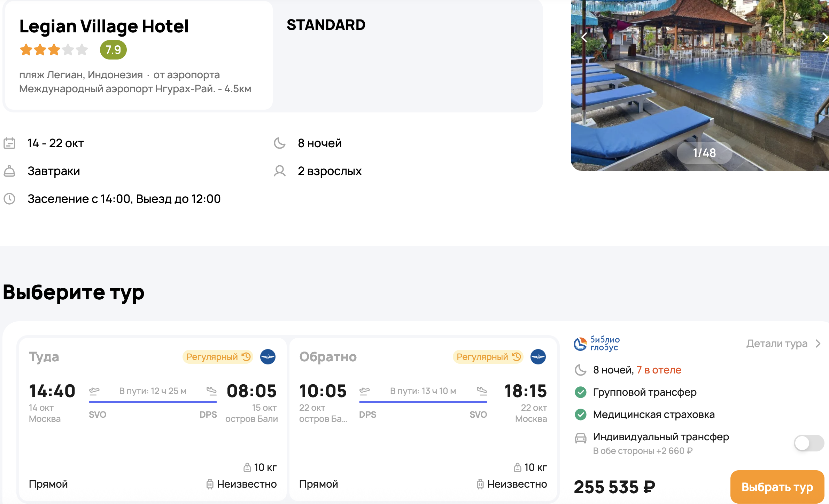Viewport: 829px width, 504px height.
Task: Click the green check beside Медицинская страховка
Action: click(580, 415)
